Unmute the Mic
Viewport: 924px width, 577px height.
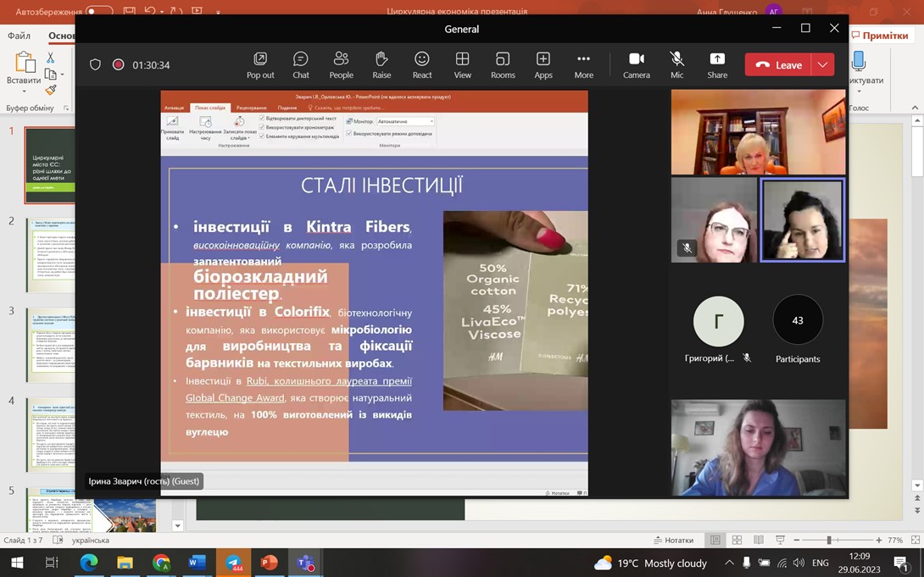click(x=676, y=64)
